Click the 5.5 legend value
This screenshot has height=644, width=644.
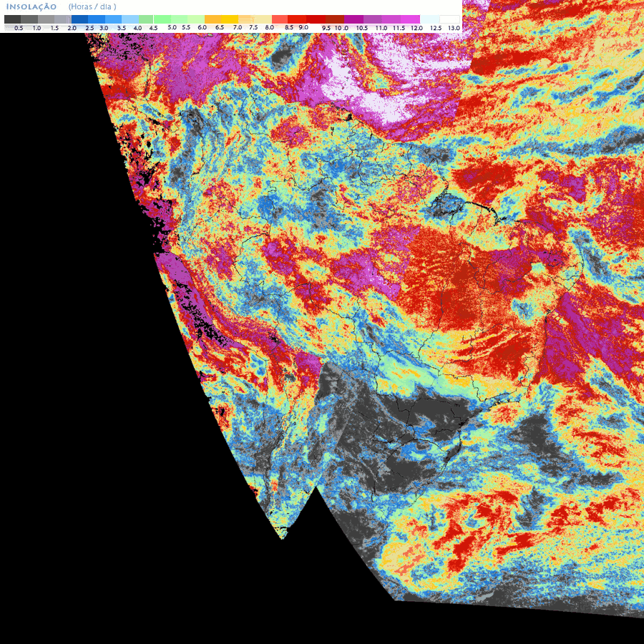186,27
